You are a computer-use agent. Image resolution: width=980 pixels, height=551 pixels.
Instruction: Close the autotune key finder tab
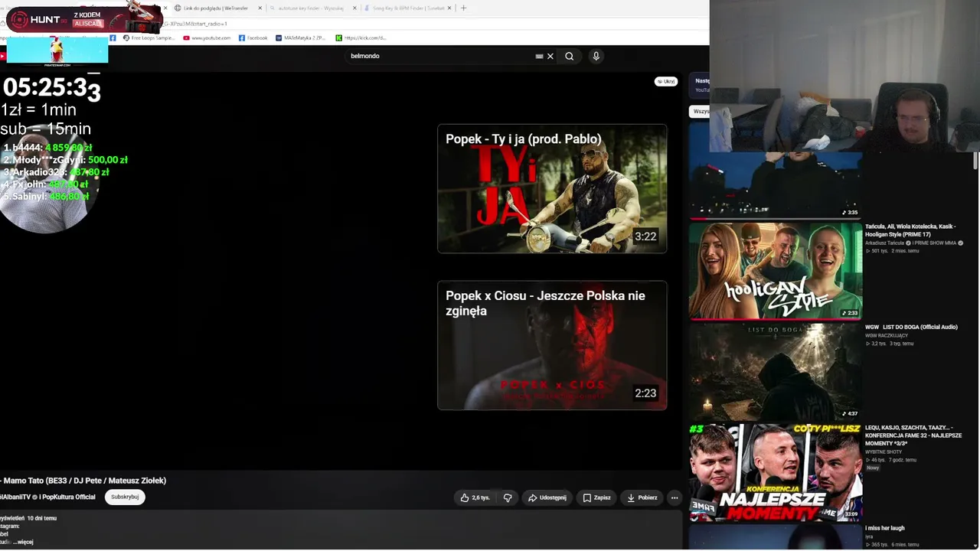[354, 8]
